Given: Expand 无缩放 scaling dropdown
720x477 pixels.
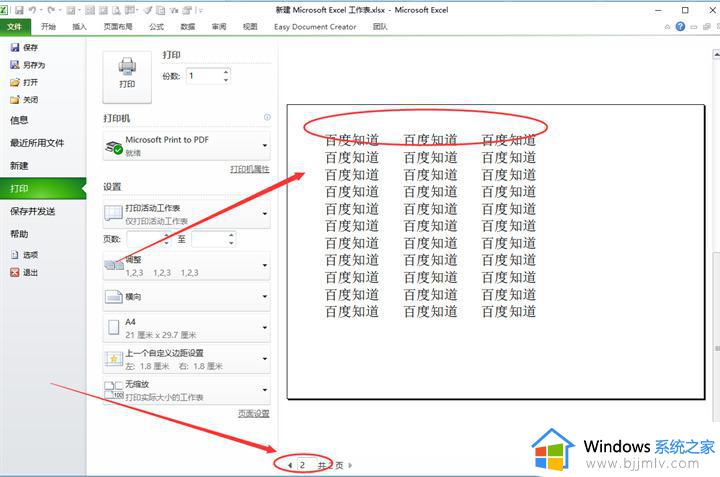Looking at the screenshot, I should coord(186,390).
